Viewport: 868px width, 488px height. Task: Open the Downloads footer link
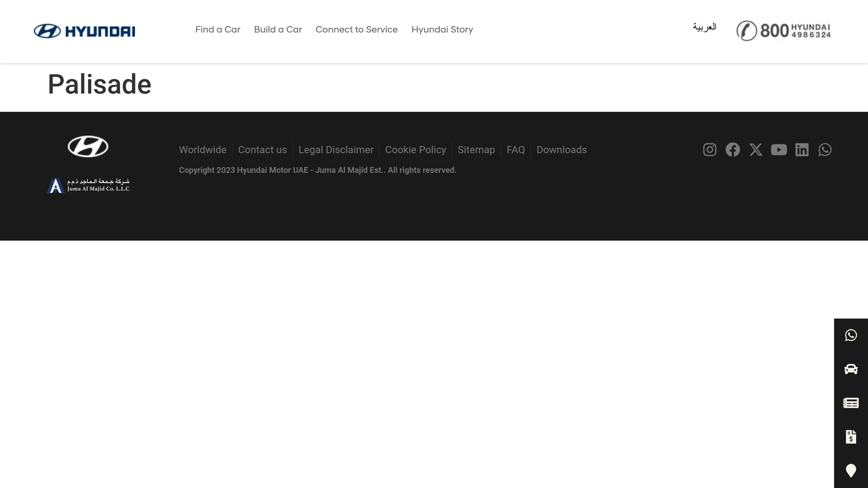coord(561,150)
